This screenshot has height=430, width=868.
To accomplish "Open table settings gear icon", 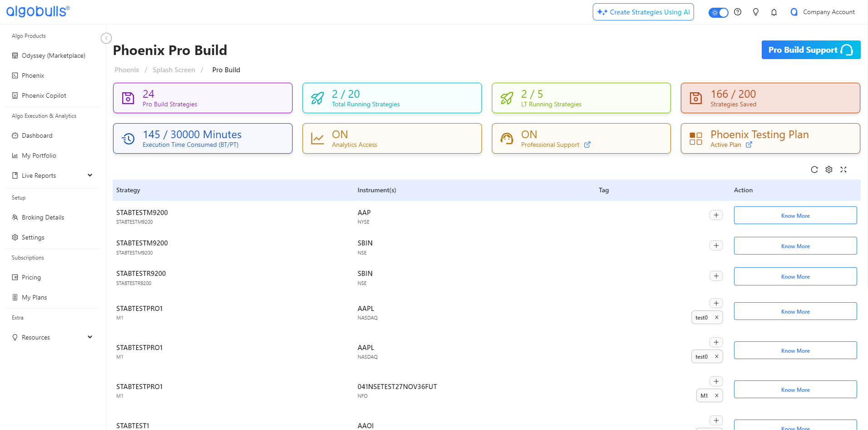I will pos(829,170).
